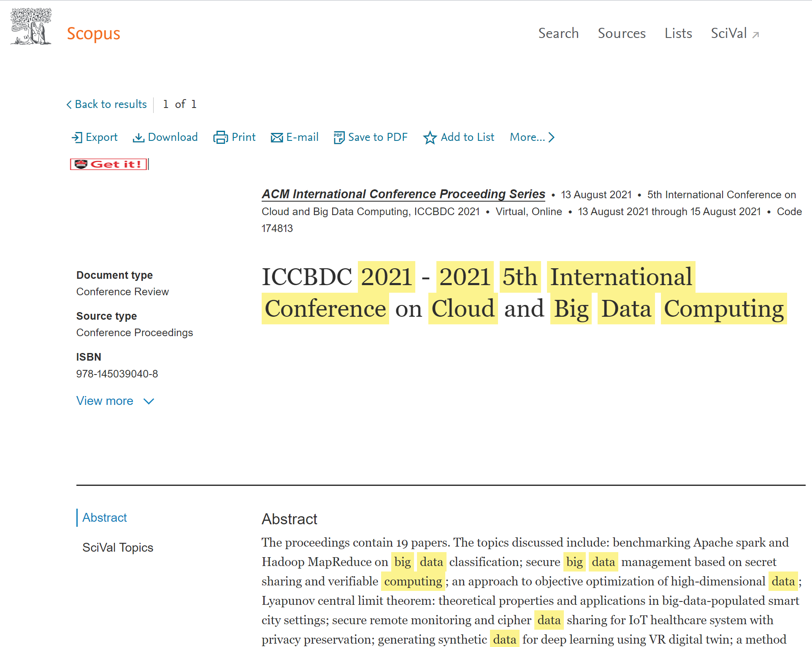The width and height of the screenshot is (812, 647).
Task: Click the Conference Review document type
Action: pyautogui.click(x=122, y=292)
